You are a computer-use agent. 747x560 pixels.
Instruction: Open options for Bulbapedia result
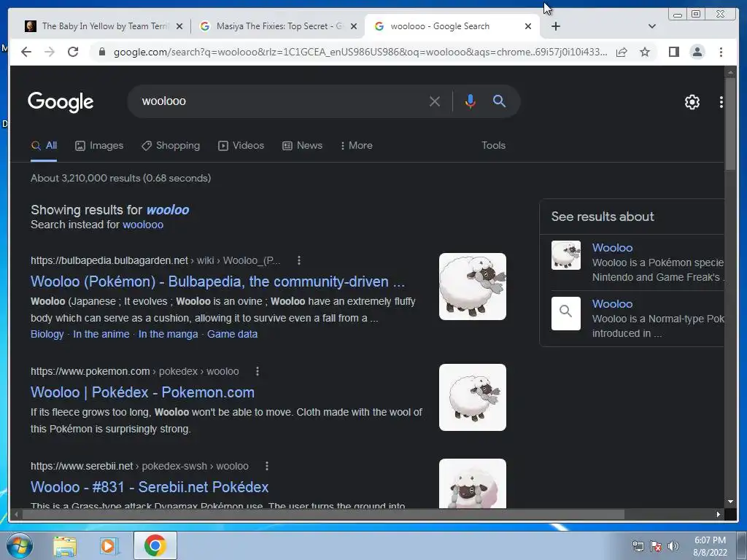(298, 260)
